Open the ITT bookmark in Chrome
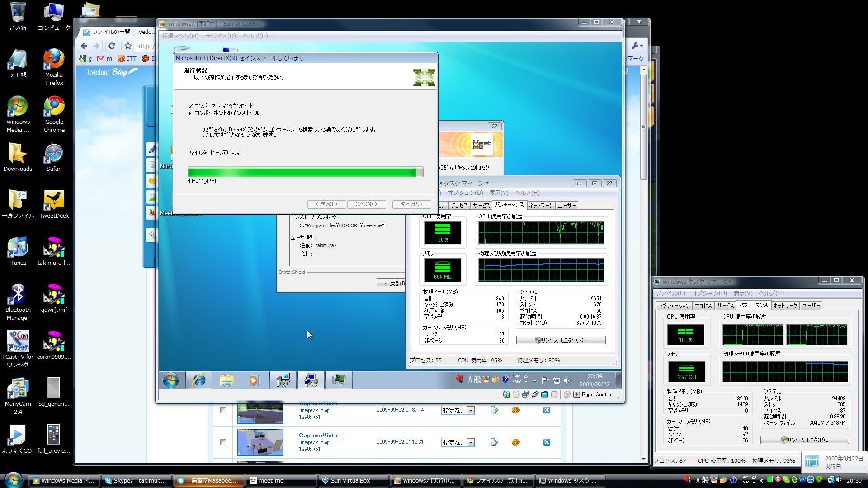Viewport: 868px width, 488px height. 127,59
